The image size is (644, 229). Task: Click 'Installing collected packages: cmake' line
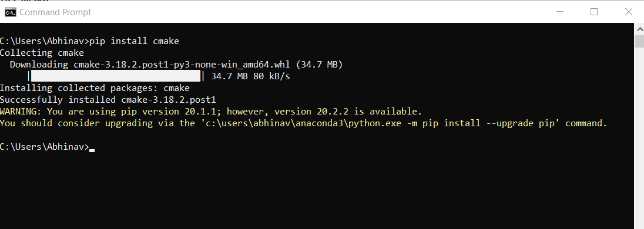point(95,88)
